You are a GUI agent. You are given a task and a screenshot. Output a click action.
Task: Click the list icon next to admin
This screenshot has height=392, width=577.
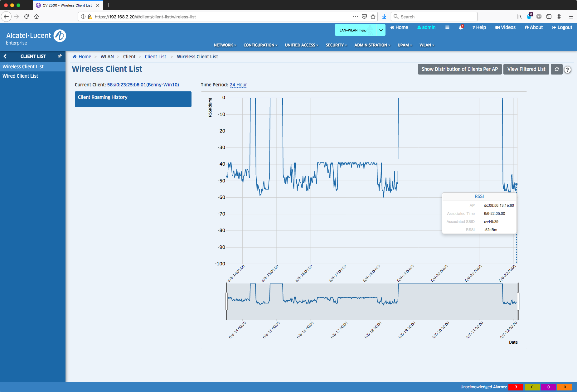point(447,27)
